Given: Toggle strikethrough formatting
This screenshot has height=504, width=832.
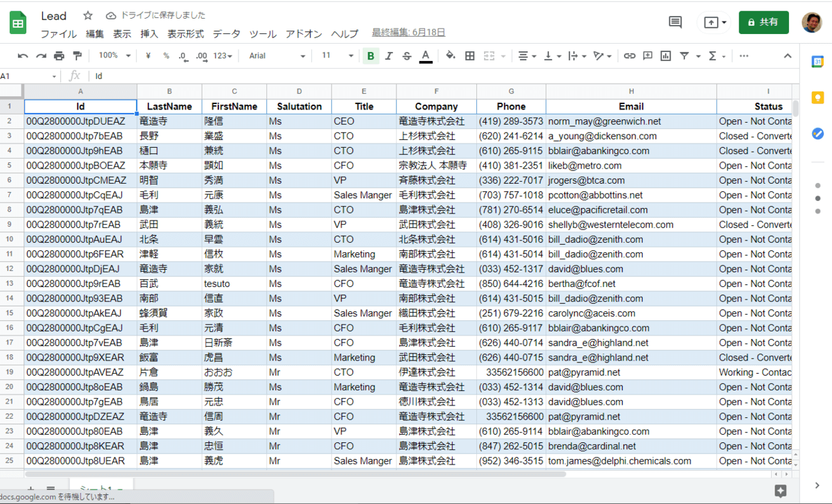Looking at the screenshot, I should click(x=407, y=56).
